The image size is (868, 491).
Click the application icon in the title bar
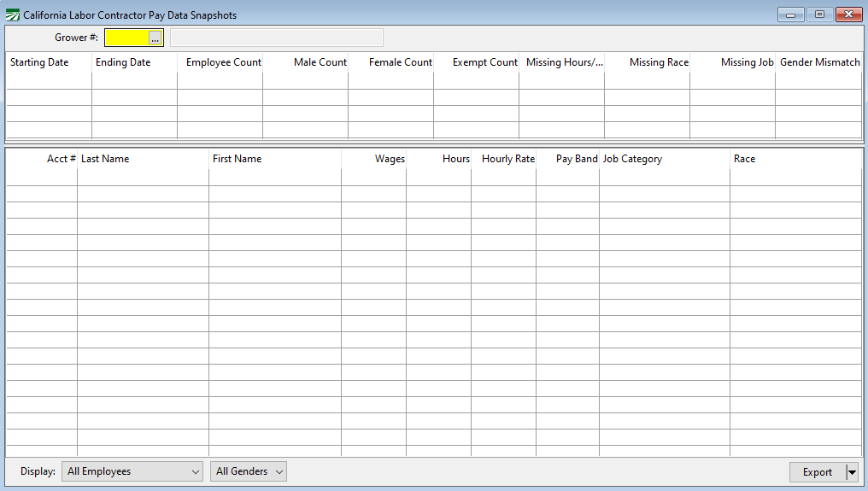coord(13,15)
